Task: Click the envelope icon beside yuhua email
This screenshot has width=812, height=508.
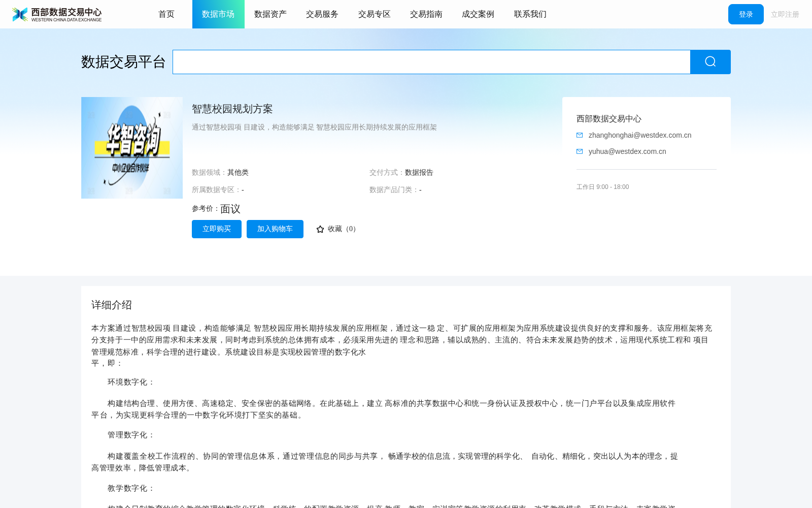Action: click(x=580, y=151)
